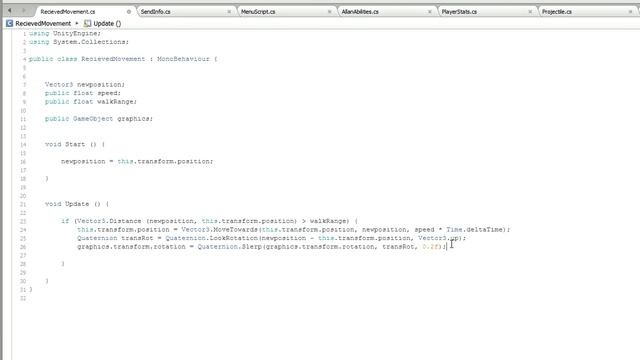
Task: Click 'Time.deltaTime' in the code
Action: [475, 230]
